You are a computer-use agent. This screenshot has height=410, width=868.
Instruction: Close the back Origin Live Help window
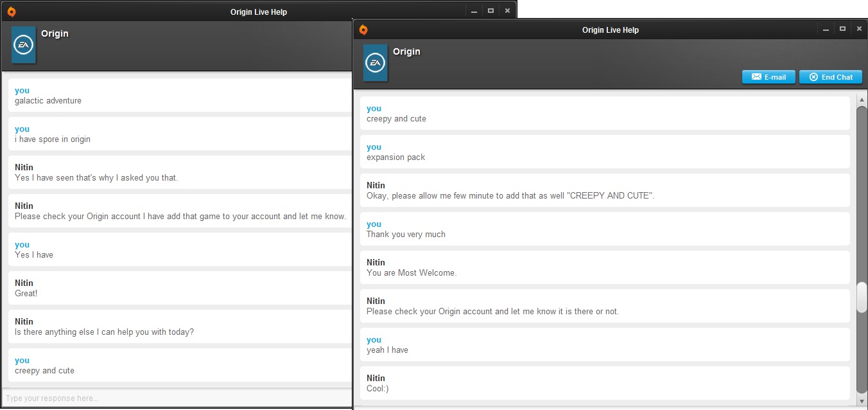point(507,12)
